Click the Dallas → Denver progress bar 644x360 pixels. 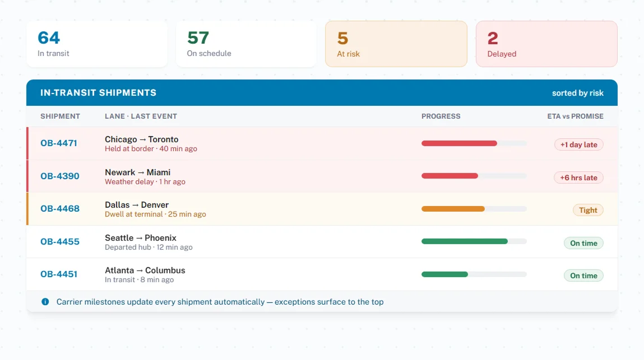474,208
